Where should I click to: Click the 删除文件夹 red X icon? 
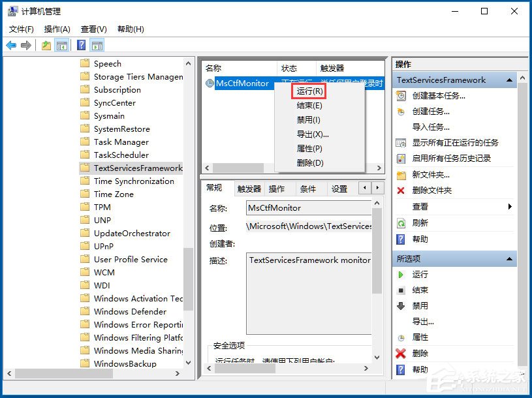click(x=401, y=191)
